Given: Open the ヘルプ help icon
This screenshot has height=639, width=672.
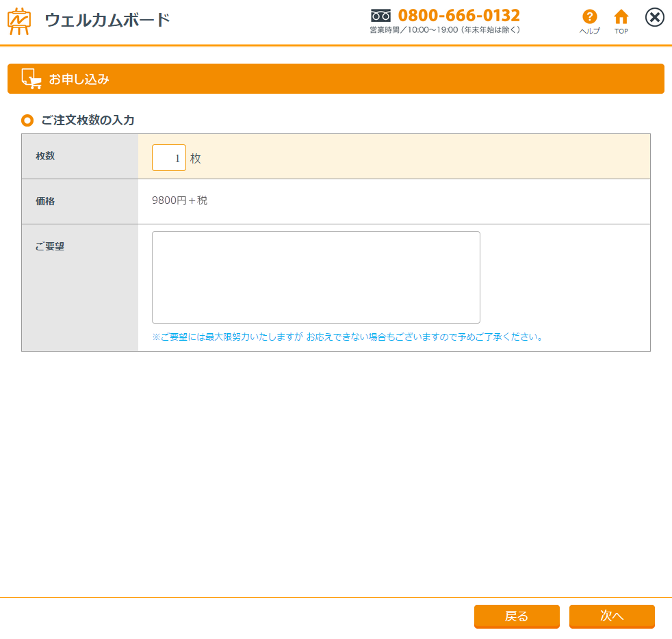Looking at the screenshot, I should coord(589,17).
